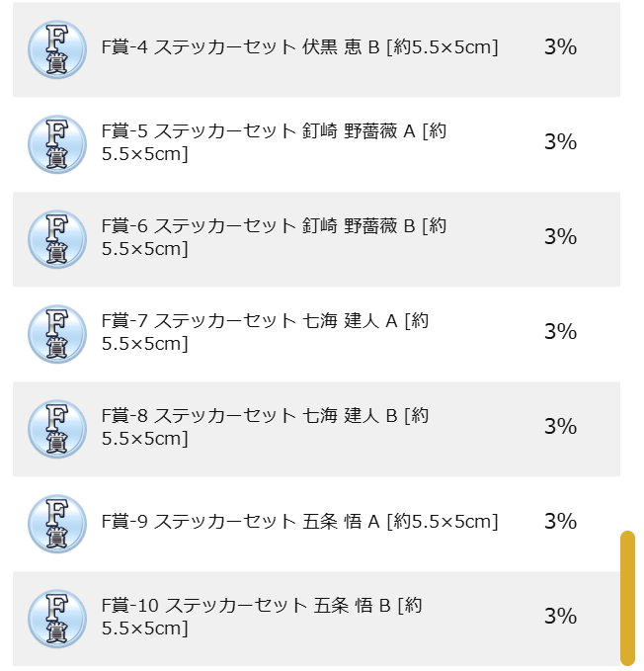This screenshot has height=671, width=644.
Task: Click the F賞 badge icon for F賞-6
Action: [x=57, y=239]
